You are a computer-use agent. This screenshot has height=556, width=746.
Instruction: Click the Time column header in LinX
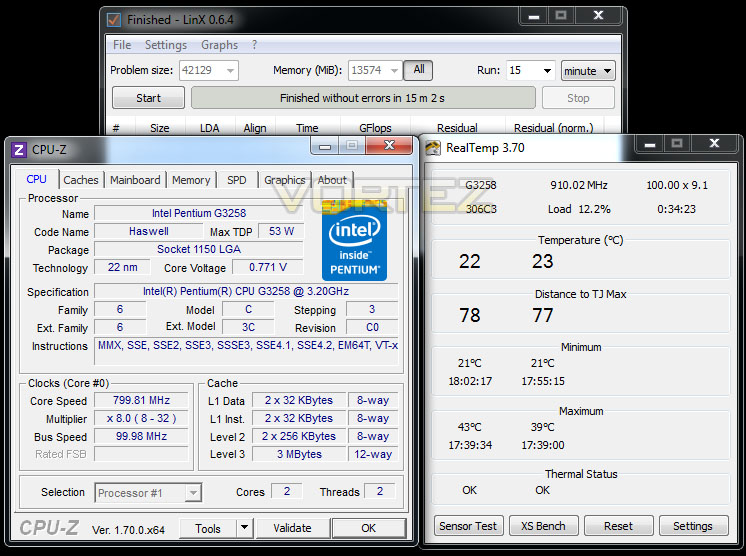point(307,127)
